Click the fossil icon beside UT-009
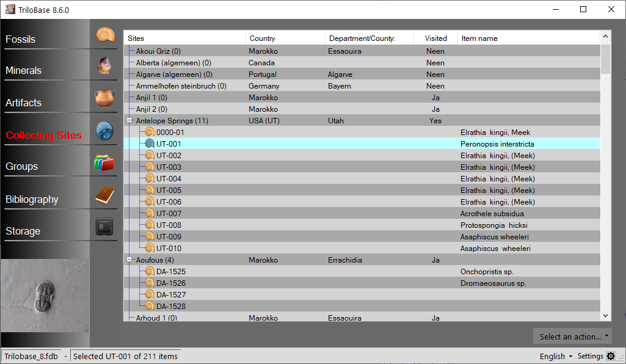The image size is (626, 364). coord(150,236)
